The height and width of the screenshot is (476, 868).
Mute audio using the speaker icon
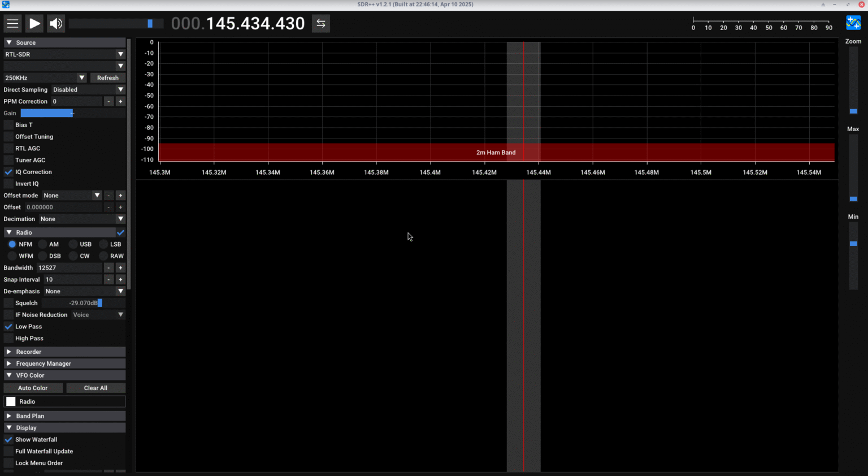[x=55, y=23]
